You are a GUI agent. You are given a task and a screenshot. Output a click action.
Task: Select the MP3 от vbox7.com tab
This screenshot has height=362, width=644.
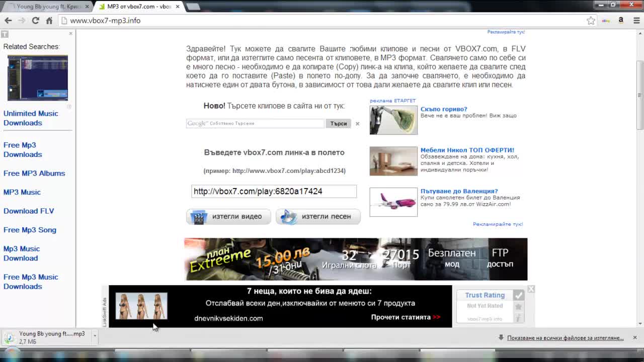(x=139, y=7)
